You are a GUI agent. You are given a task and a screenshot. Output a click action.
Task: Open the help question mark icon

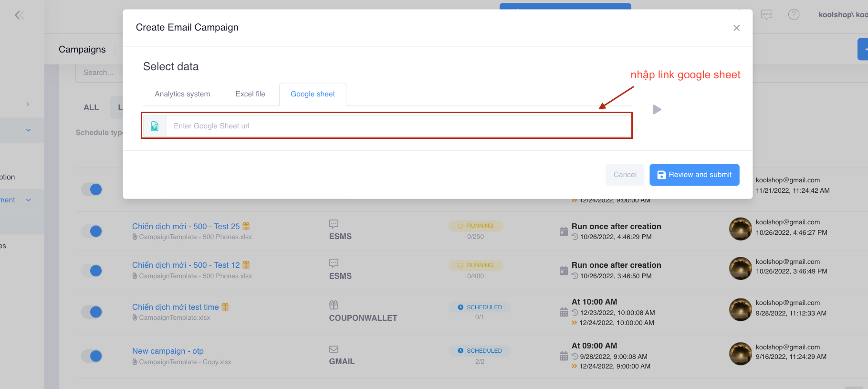pos(794,15)
